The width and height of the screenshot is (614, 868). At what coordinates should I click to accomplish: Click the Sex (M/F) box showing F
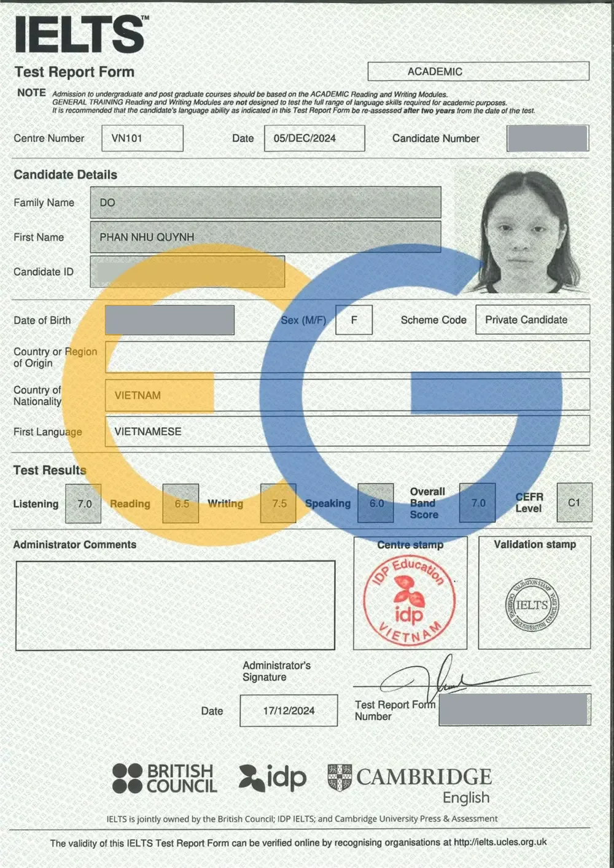pos(354,320)
